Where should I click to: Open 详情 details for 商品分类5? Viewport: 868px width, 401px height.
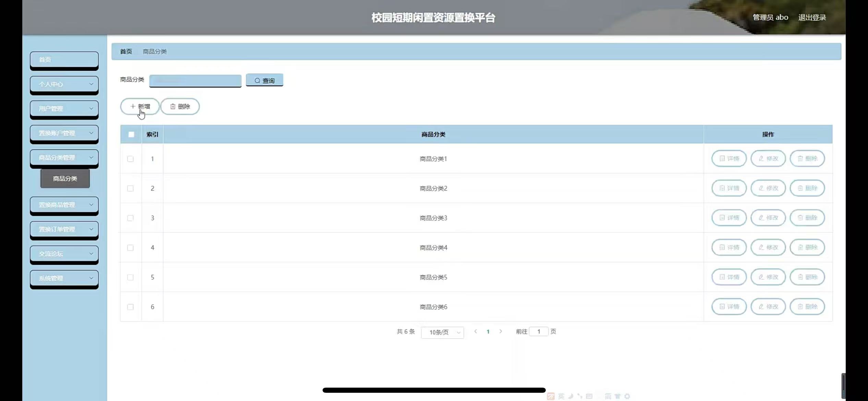729,277
